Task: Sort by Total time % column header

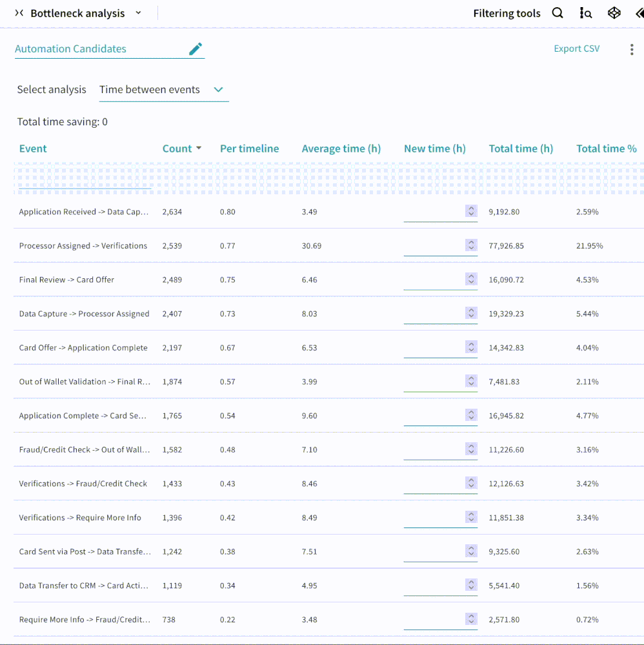Action: coord(606,148)
